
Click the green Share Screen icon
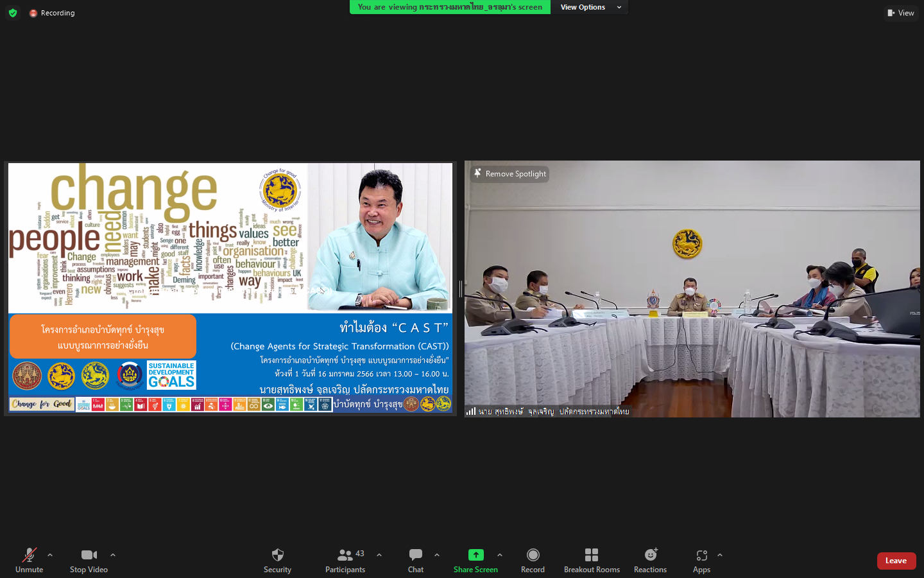tap(475, 555)
